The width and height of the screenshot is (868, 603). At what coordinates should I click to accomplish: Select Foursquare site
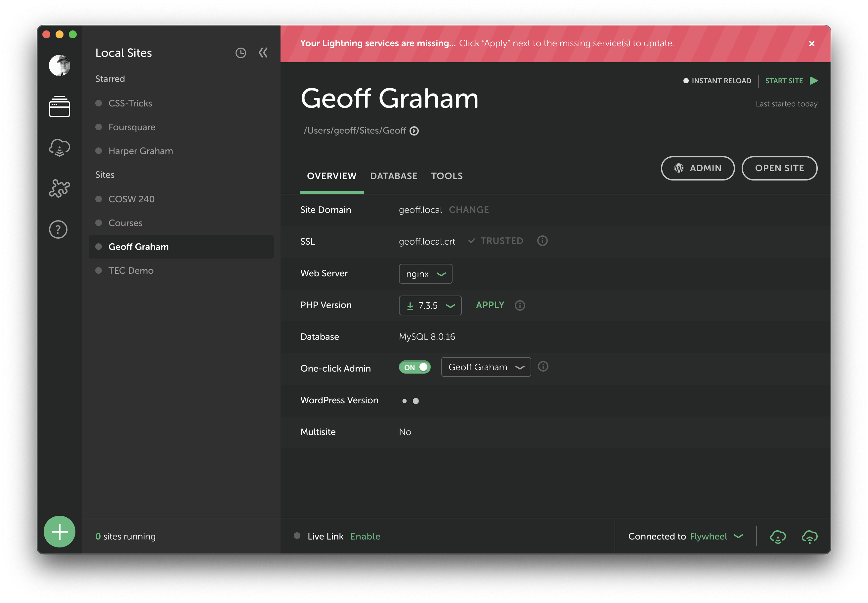tap(132, 127)
